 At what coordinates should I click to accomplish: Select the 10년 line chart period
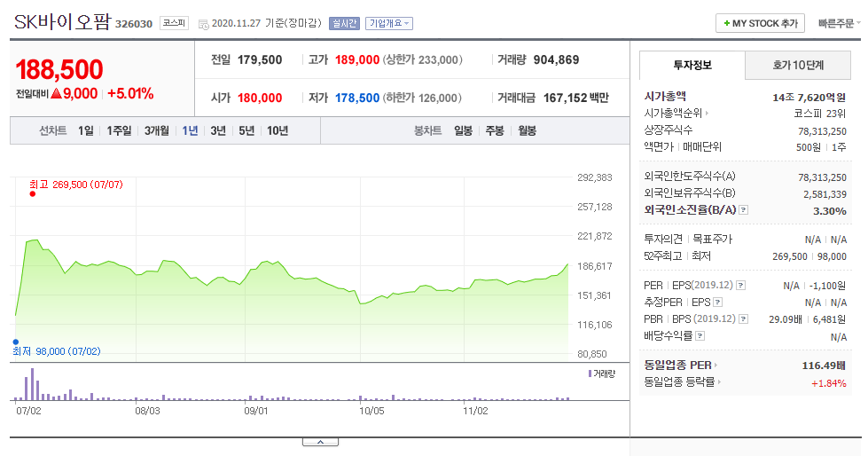pos(278,130)
